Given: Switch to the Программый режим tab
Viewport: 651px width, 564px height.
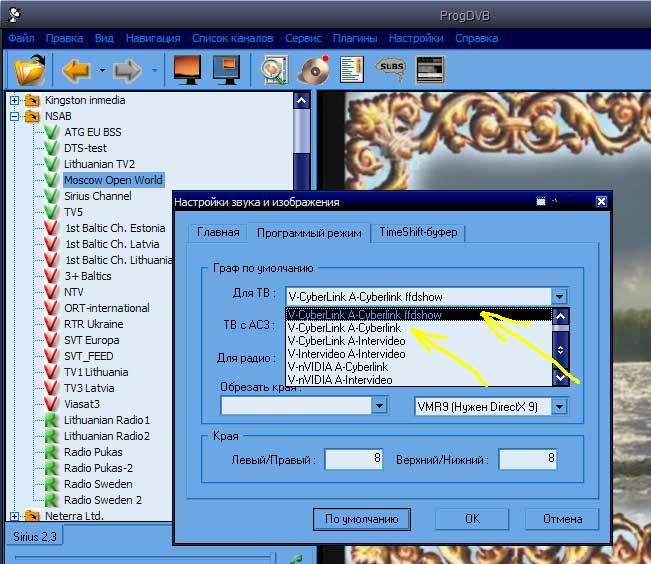Looking at the screenshot, I should (x=309, y=233).
